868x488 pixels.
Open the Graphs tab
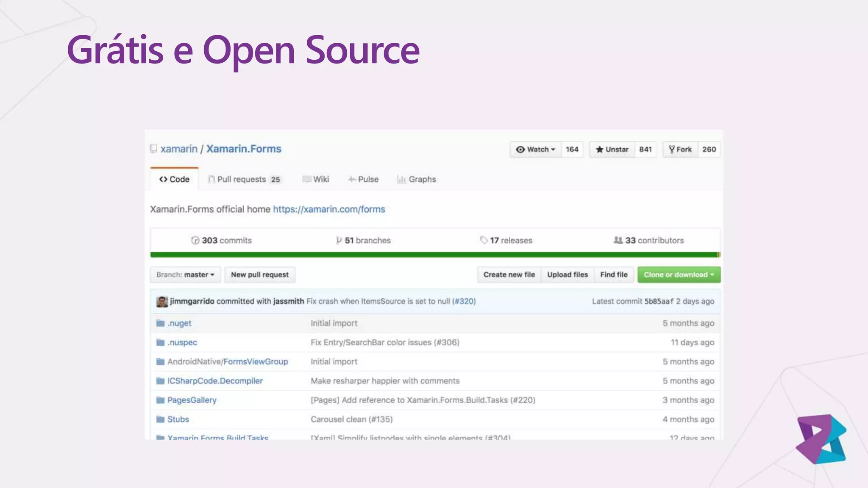pyautogui.click(x=417, y=179)
